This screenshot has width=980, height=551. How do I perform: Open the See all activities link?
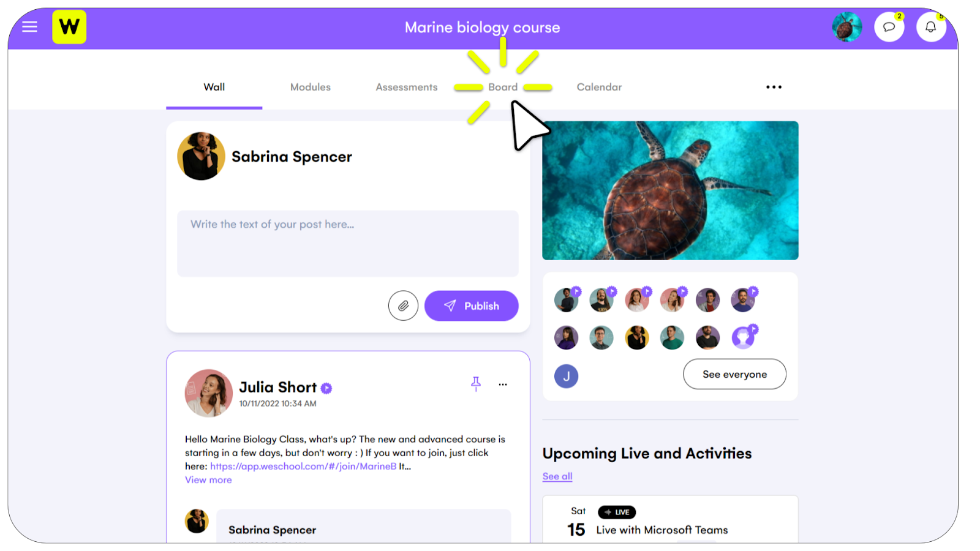coord(557,476)
